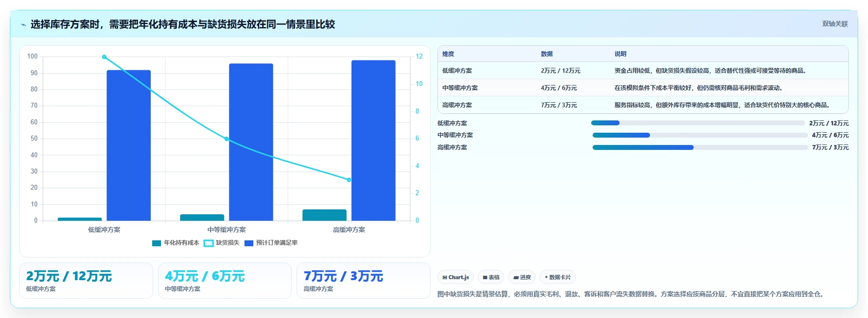This screenshot has height=318, width=868.
Task: Open the 4万元 / 6万元 data card
Action: (225, 281)
